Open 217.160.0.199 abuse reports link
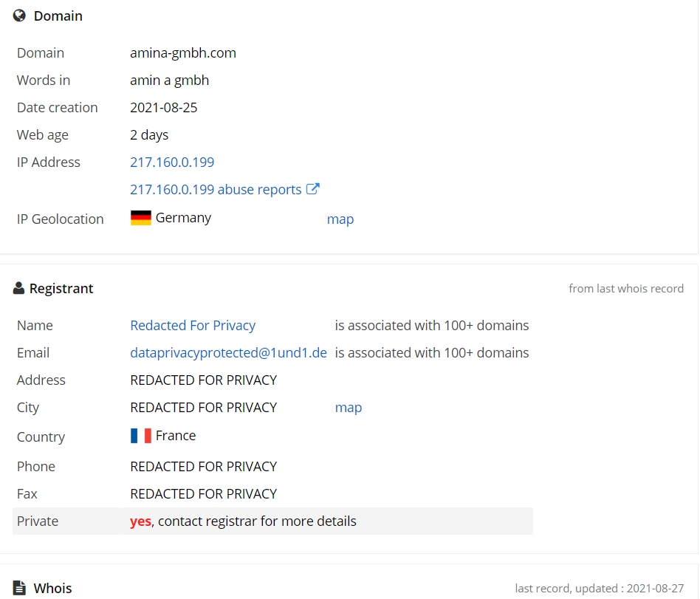Screen dimensions: 700x599 [216, 189]
